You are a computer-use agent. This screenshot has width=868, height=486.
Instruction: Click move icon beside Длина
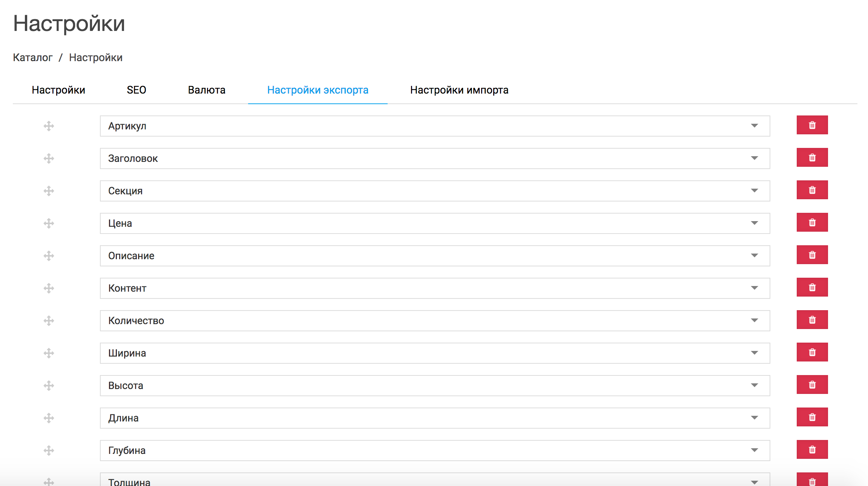(49, 418)
